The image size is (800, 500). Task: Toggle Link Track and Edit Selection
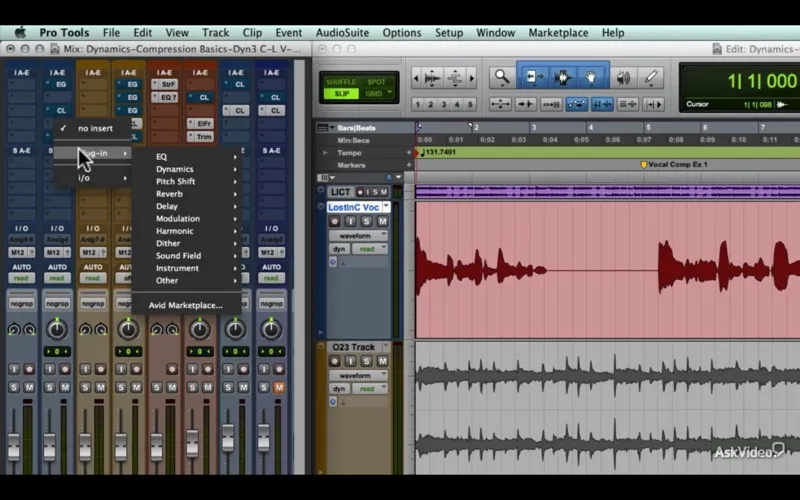628,104
